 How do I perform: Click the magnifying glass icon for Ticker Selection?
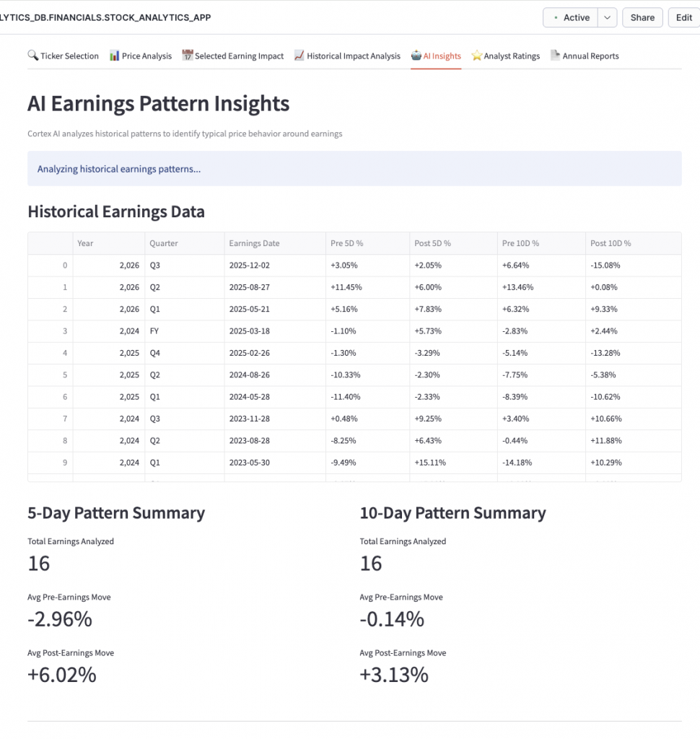(32, 56)
